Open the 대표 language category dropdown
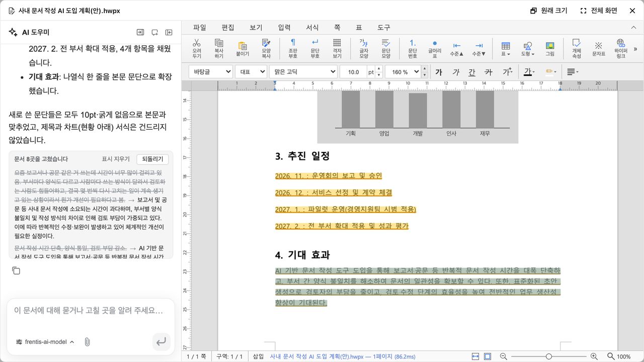 (x=251, y=72)
